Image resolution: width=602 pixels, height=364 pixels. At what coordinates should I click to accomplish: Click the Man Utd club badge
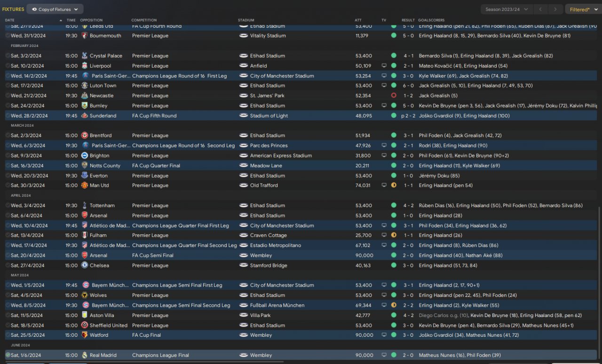point(85,186)
